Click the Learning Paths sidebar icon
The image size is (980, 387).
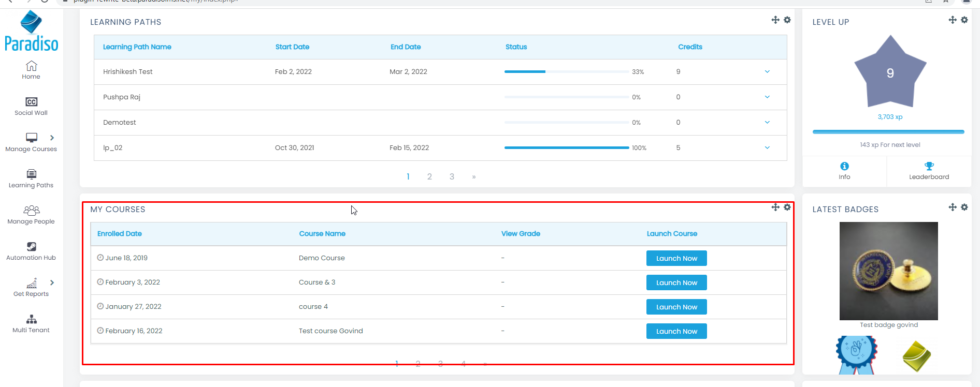click(x=31, y=175)
